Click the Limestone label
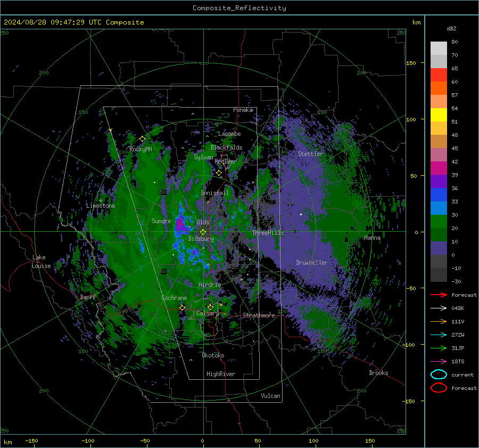This screenshot has height=448, width=479. point(101,206)
